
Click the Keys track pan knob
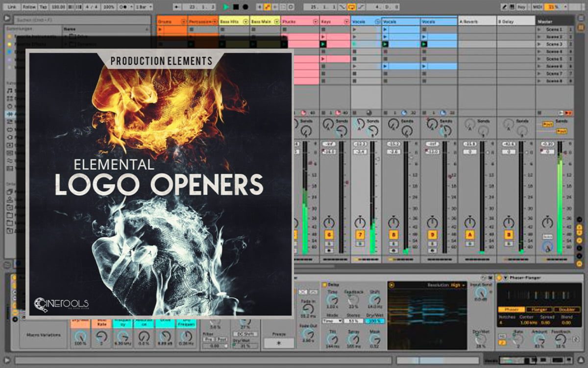tap(329, 222)
